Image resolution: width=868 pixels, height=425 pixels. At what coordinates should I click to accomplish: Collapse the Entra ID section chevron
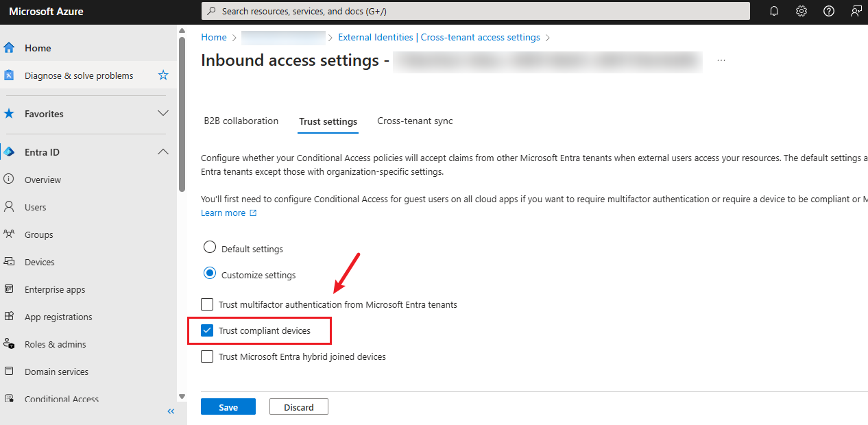tap(163, 151)
